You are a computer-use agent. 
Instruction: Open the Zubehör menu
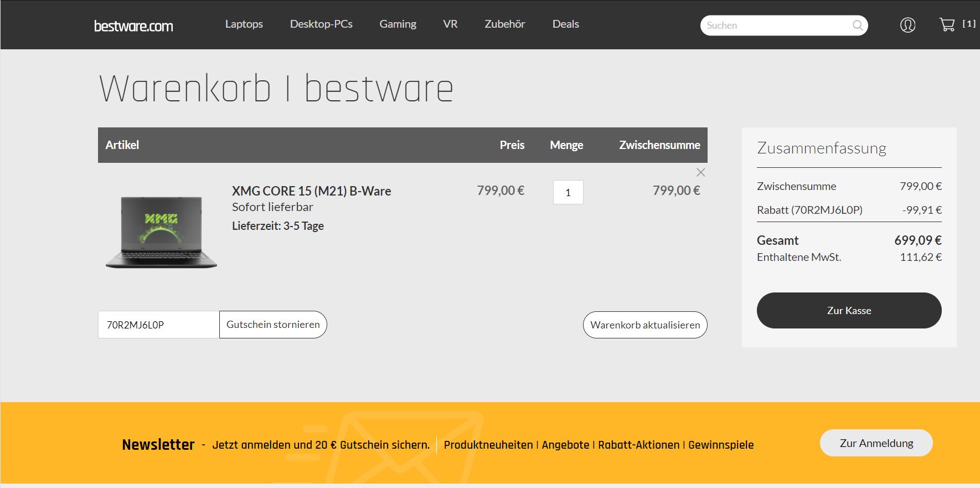pyautogui.click(x=505, y=24)
